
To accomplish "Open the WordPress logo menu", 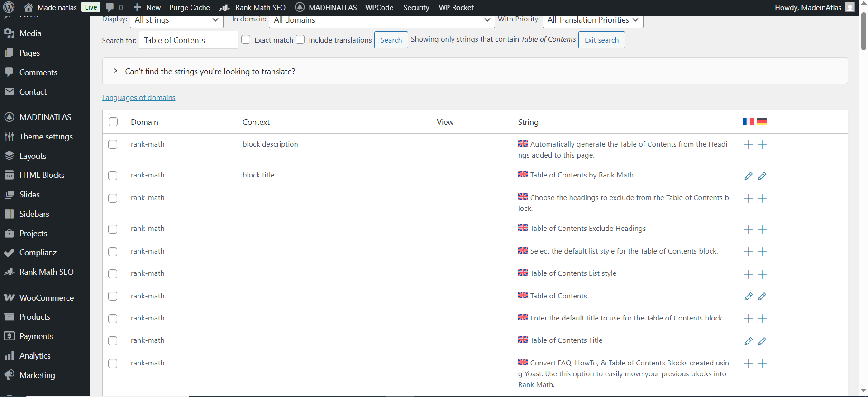I will (9, 7).
